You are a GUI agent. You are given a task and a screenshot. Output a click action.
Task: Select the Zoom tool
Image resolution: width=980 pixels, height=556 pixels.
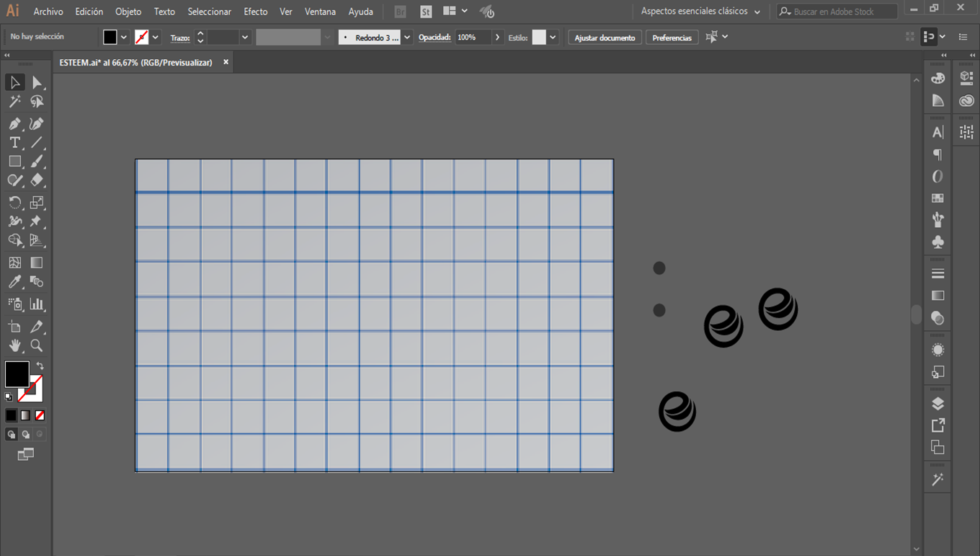pyautogui.click(x=37, y=346)
